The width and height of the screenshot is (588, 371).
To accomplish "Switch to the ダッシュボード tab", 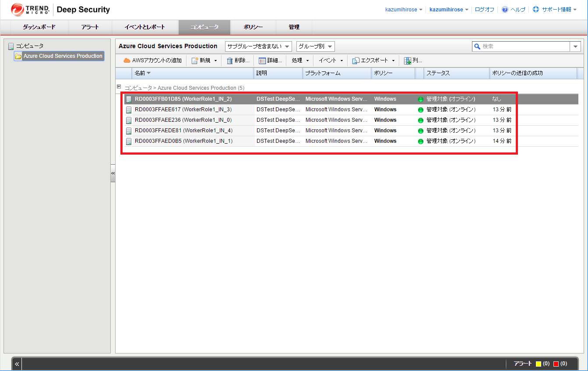I will pos(39,27).
